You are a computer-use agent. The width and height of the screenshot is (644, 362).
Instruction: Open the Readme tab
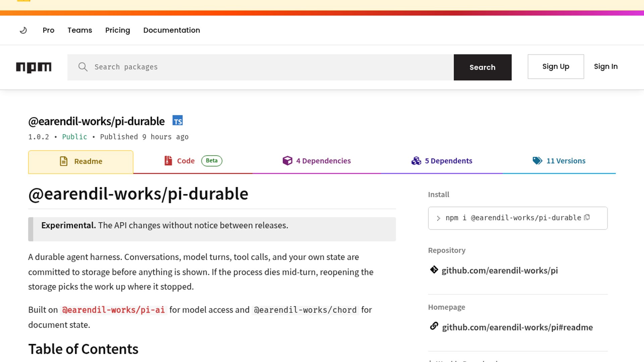click(80, 162)
